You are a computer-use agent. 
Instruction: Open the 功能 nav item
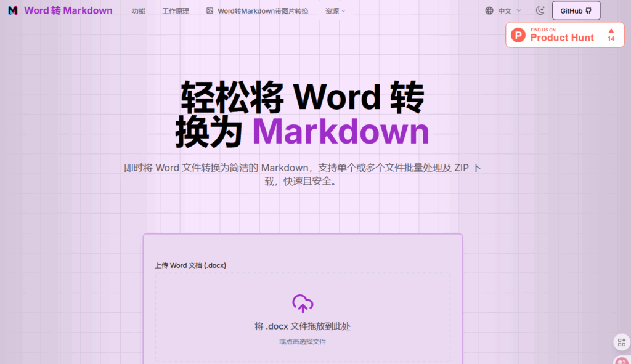(x=139, y=10)
